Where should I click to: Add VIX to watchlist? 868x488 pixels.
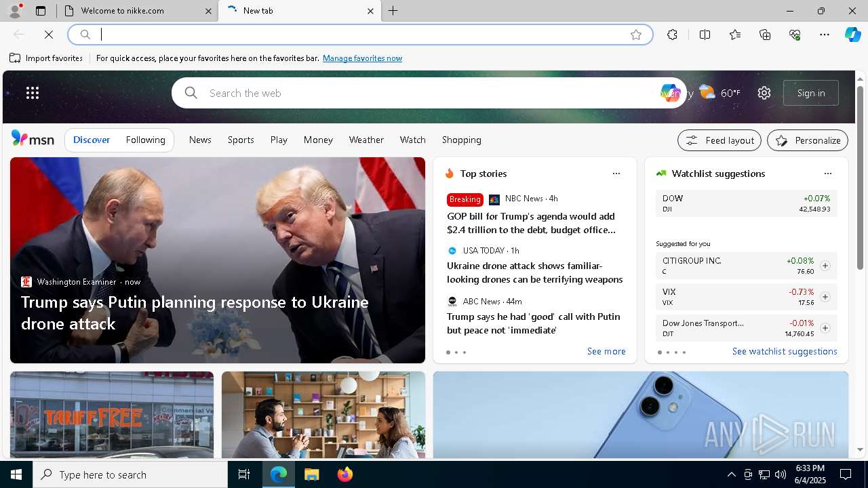(x=825, y=297)
